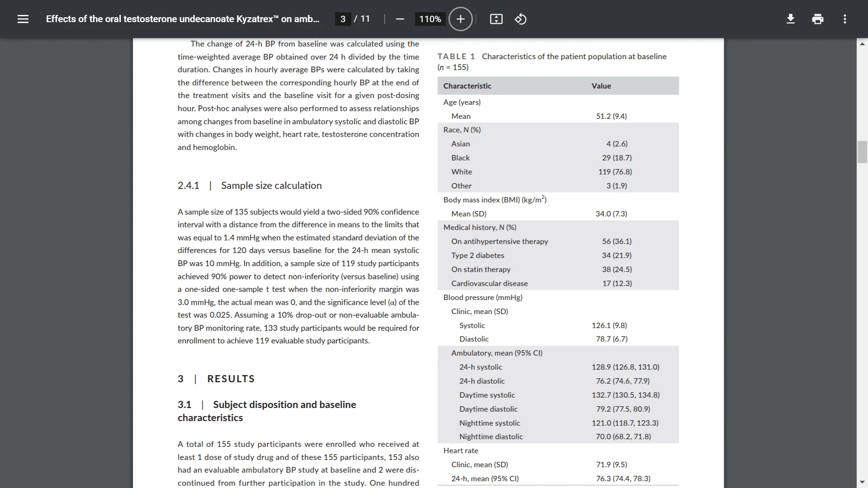Click the 'Cardiovascular disease' row label
The width and height of the screenshot is (868, 488).
coord(489,283)
